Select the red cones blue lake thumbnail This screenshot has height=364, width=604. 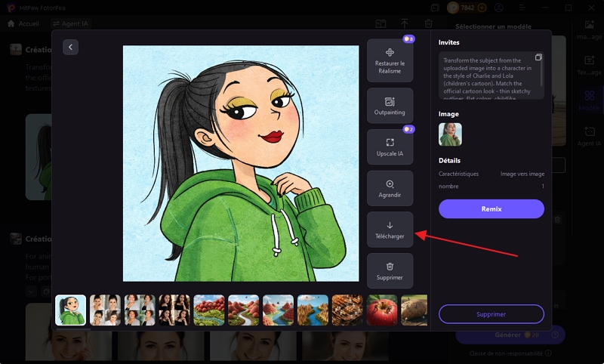[x=278, y=310]
